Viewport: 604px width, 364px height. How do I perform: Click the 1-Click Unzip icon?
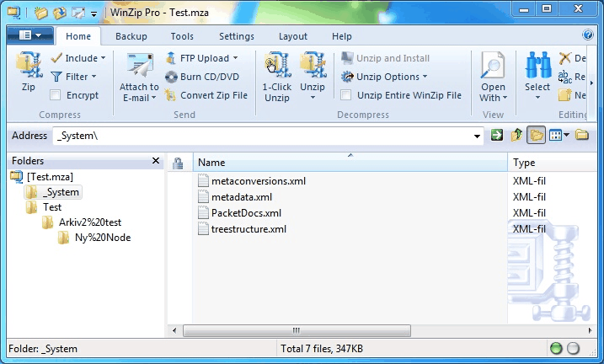276,66
